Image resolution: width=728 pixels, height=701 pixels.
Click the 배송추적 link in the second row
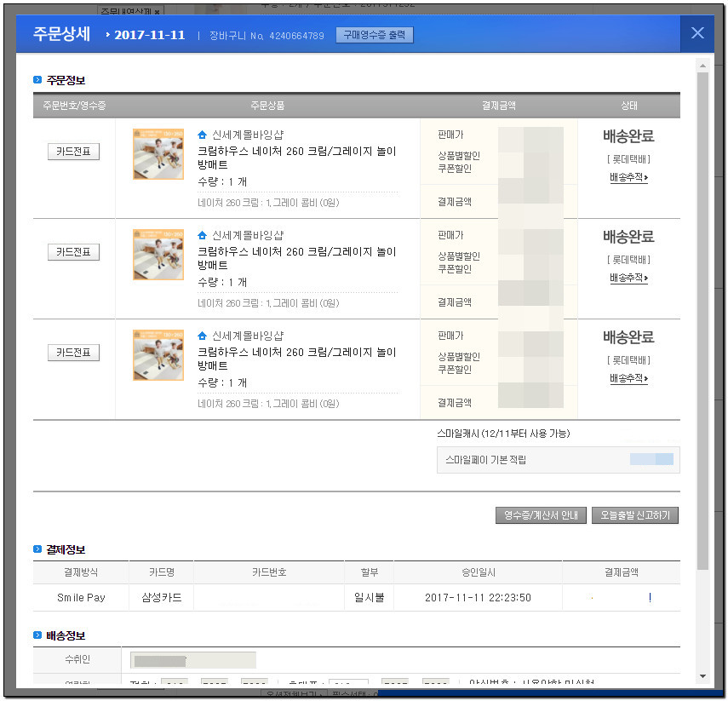(x=628, y=278)
